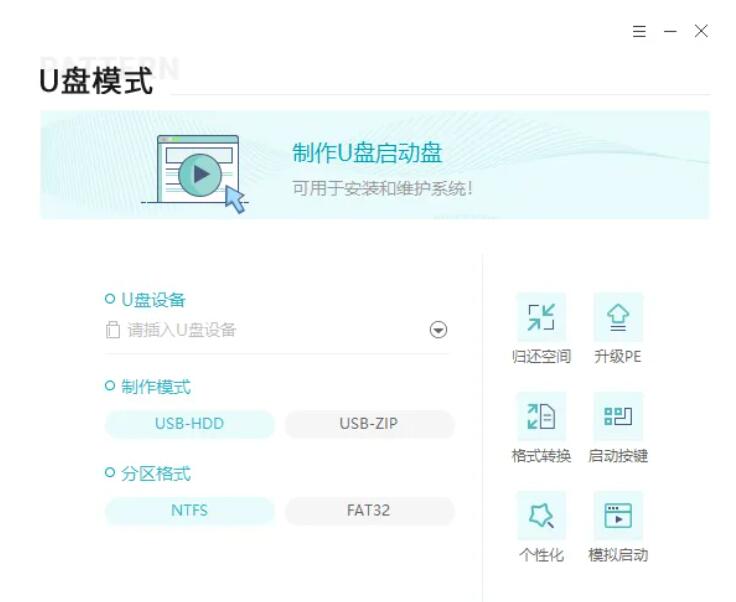Minimize the U盘模式 window
The image size is (736, 602).
(x=670, y=31)
